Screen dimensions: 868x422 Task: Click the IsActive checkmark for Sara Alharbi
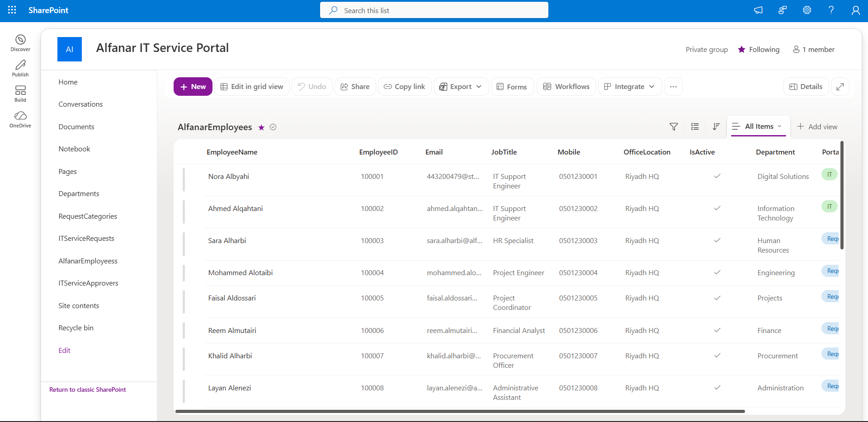[717, 240]
